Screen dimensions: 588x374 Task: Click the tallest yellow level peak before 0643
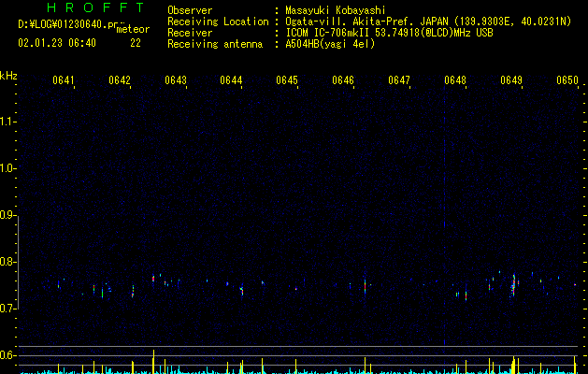153,362
